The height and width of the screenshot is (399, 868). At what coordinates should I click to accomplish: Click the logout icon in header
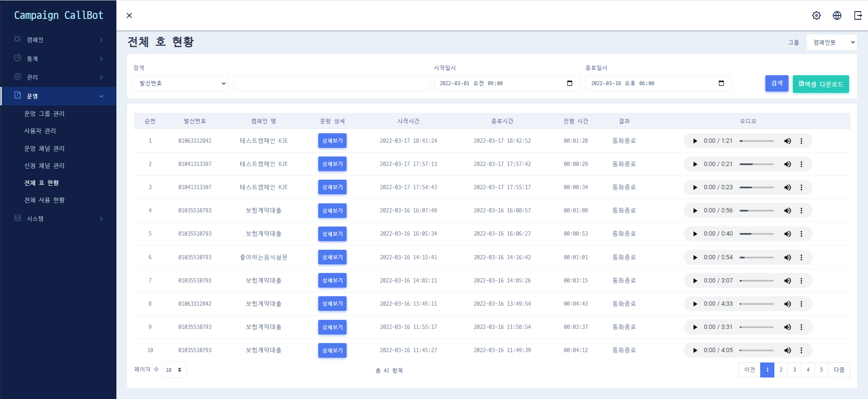tap(858, 15)
